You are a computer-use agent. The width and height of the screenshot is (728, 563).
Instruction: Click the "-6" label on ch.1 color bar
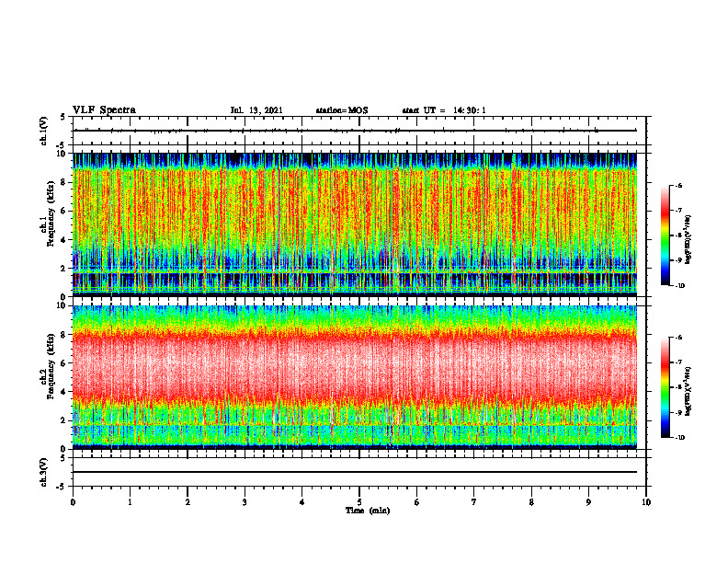(679, 186)
